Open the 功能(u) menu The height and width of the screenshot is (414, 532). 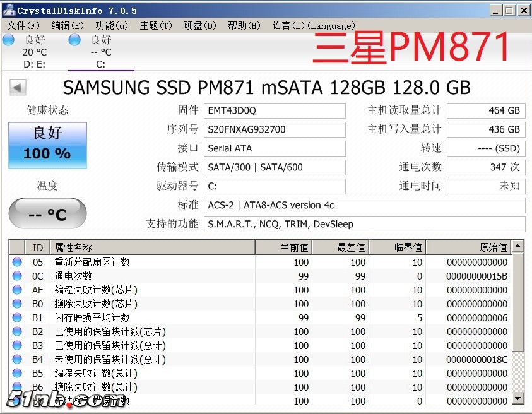coord(111,26)
